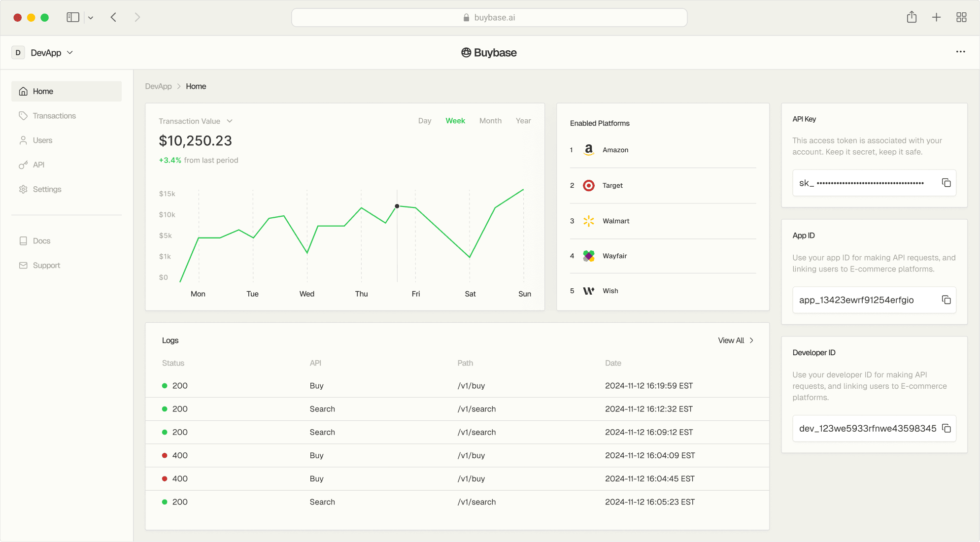Expand sidebar options chevron in browser toolbar
The width and height of the screenshot is (980, 542).
click(91, 18)
